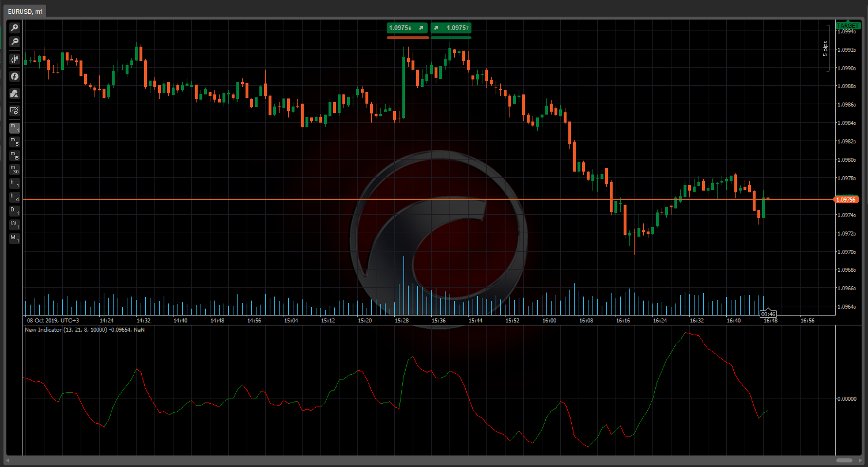Image resolution: width=868 pixels, height=467 pixels.
Task: Click the sell button at 1.09756
Action: pyautogui.click(x=407, y=28)
